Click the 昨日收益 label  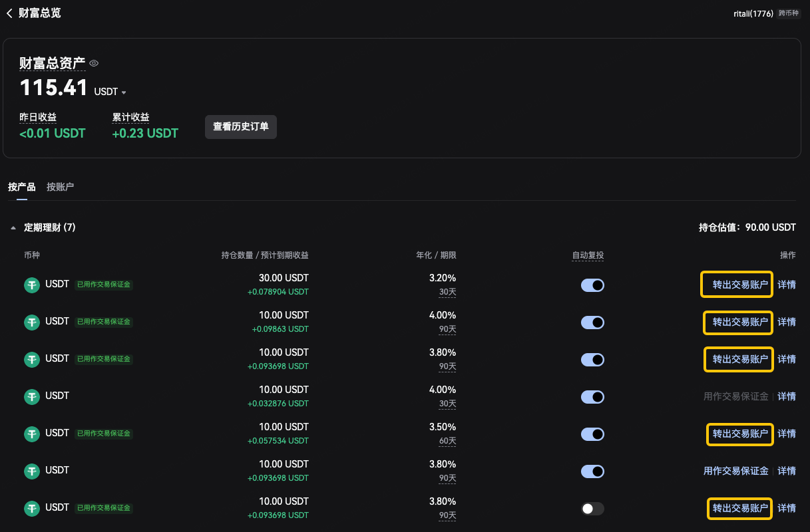pos(38,117)
